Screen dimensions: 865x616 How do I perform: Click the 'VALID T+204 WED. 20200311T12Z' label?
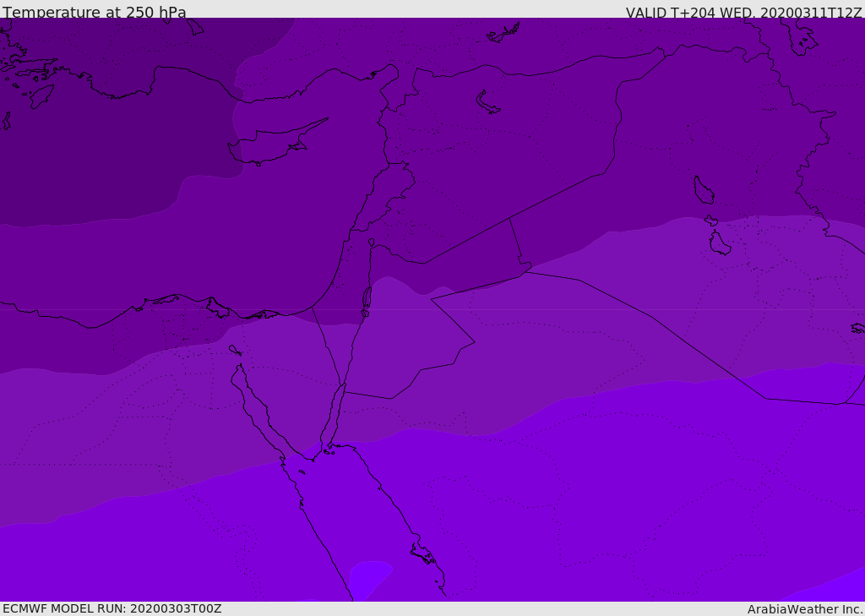(743, 12)
